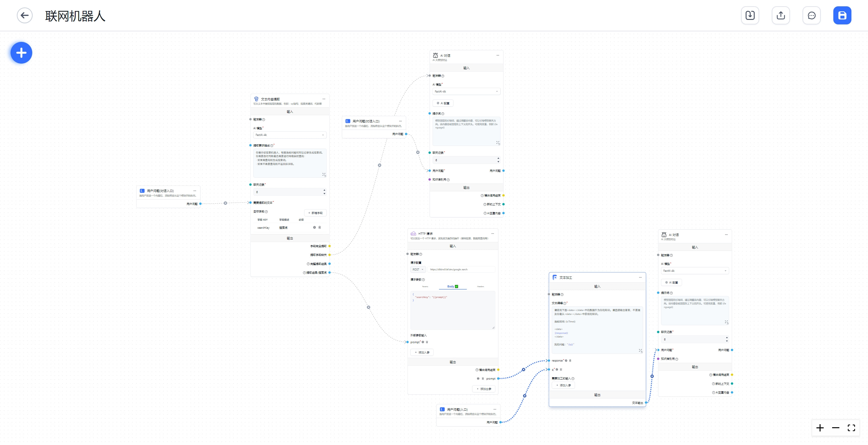The image size is (868, 445).
Task: Switch to the Headers tab
Action: (480, 287)
